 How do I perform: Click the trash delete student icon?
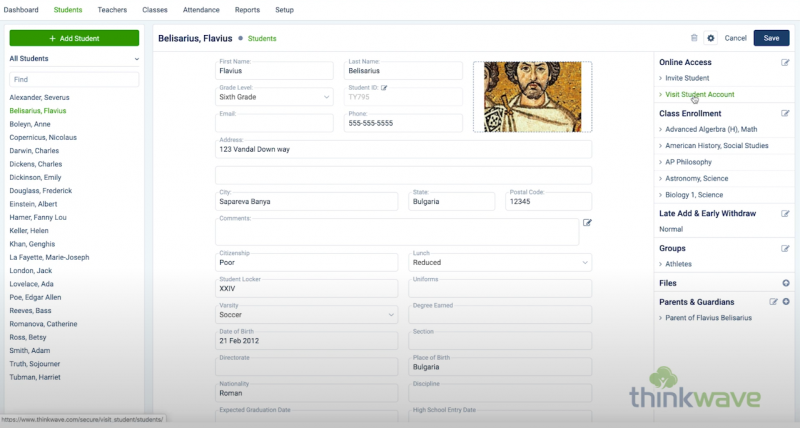pyautogui.click(x=694, y=38)
